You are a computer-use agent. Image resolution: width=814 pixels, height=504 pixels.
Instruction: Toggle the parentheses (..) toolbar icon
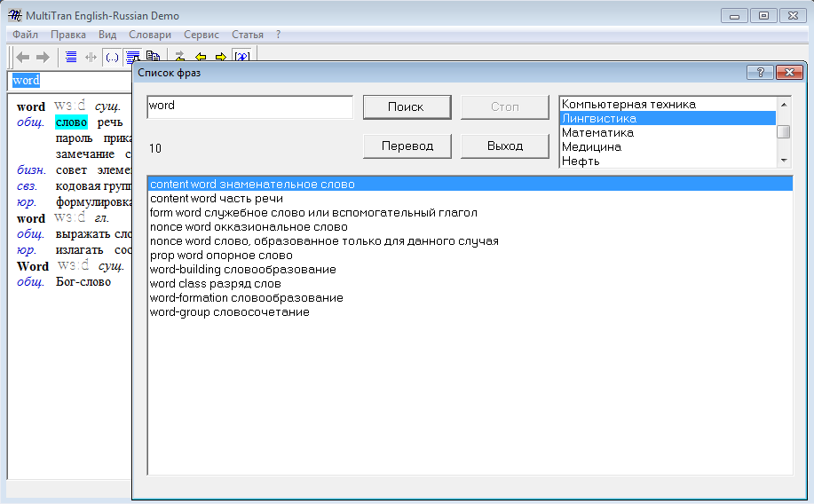[112, 57]
